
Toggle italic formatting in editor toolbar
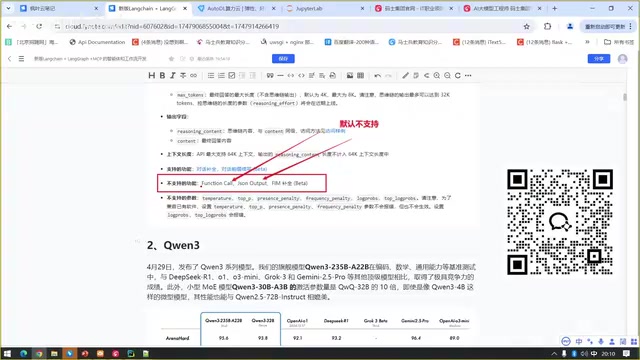pyautogui.click(x=173, y=76)
